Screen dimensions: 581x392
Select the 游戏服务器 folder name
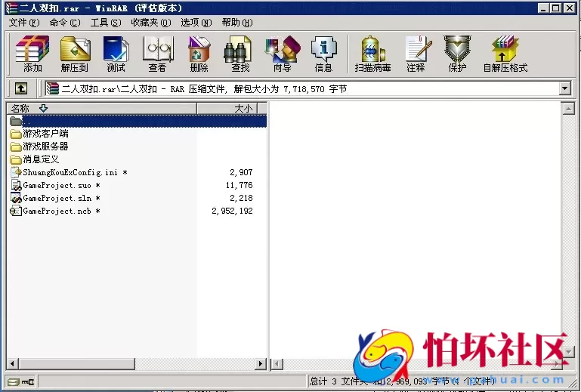click(45, 147)
